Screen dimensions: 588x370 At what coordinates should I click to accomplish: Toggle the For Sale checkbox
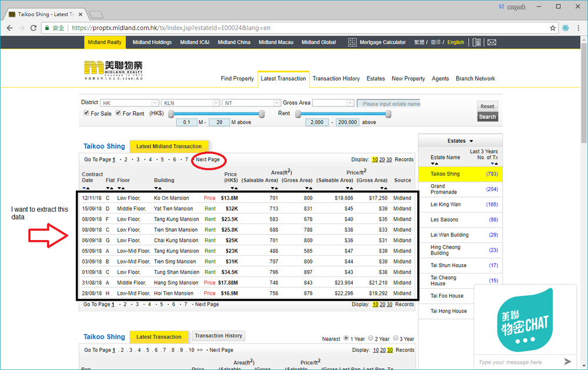(87, 113)
